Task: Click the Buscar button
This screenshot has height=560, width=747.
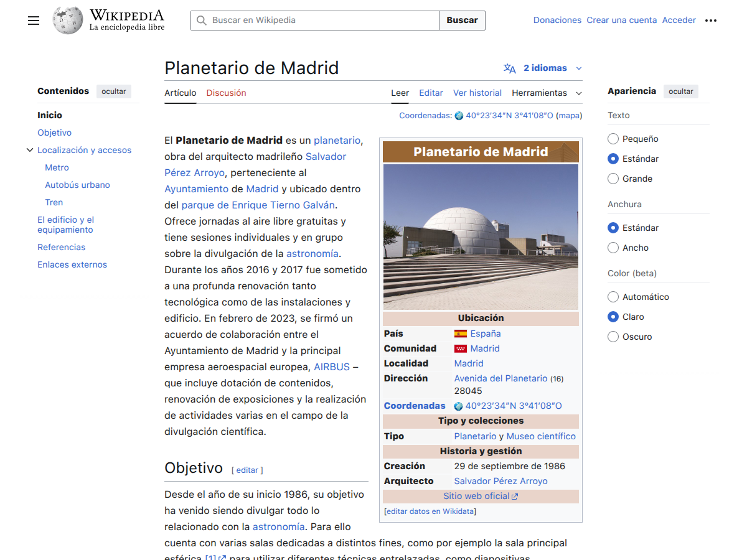Action: (x=462, y=21)
